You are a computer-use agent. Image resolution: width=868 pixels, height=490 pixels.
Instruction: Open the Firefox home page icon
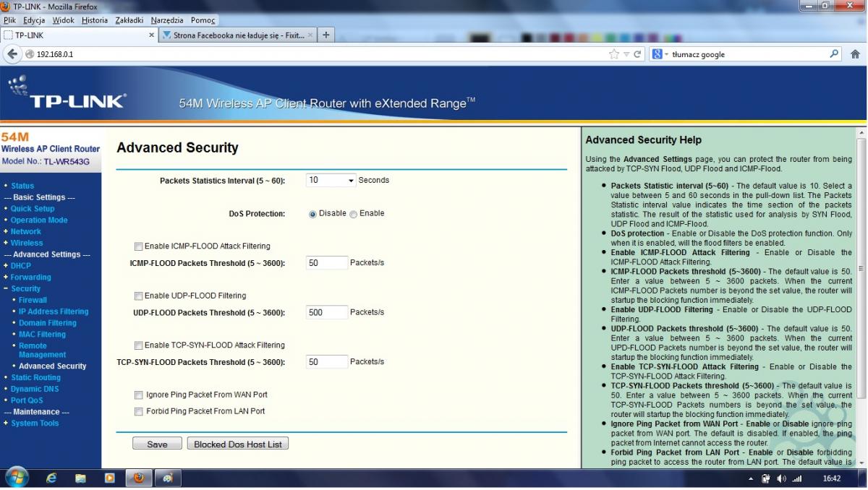pos(855,54)
